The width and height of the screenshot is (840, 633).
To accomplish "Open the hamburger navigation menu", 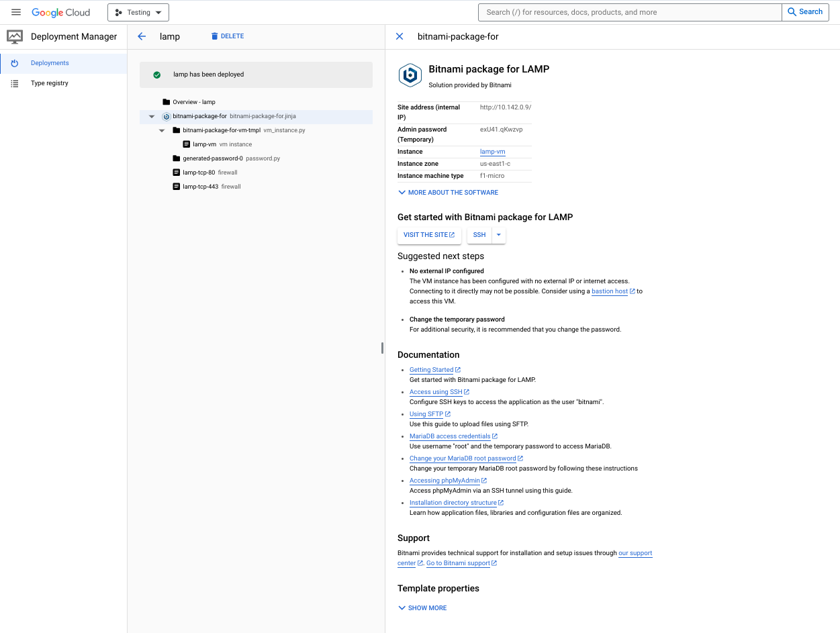I will [16, 12].
